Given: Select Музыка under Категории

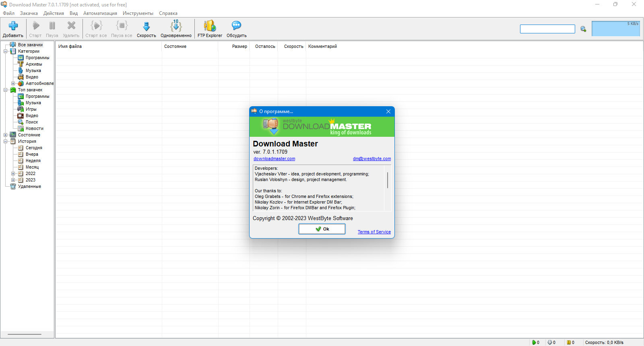Looking at the screenshot, I should click(x=33, y=70).
